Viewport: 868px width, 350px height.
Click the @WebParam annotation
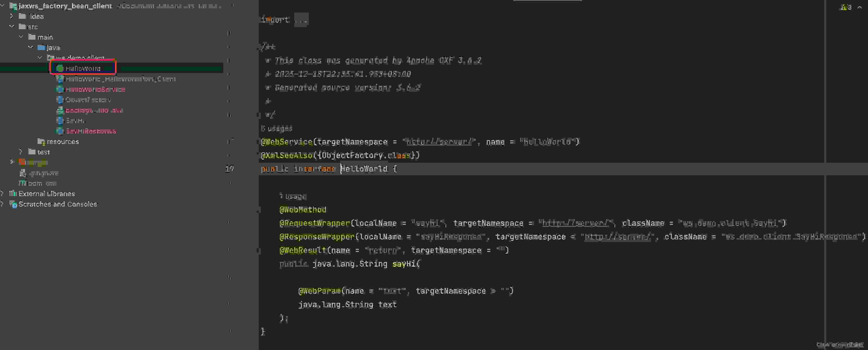(x=319, y=291)
